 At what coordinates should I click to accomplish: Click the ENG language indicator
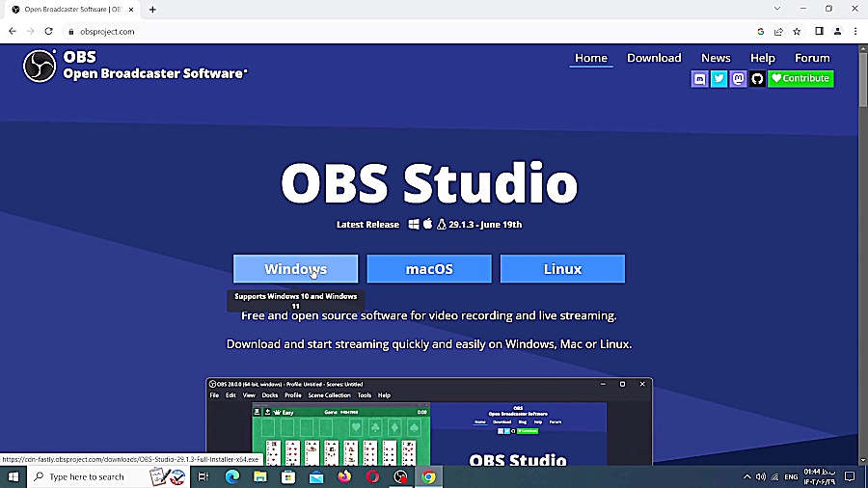(x=791, y=476)
